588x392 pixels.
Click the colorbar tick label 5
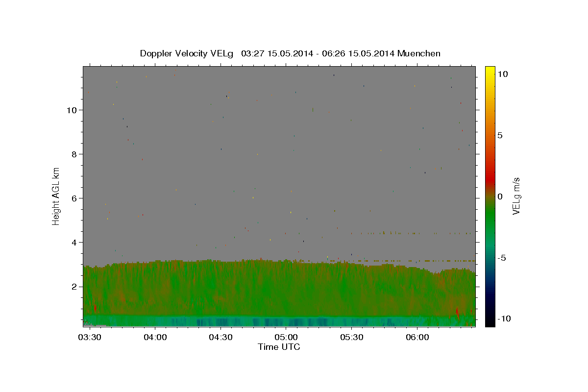pyautogui.click(x=500, y=135)
